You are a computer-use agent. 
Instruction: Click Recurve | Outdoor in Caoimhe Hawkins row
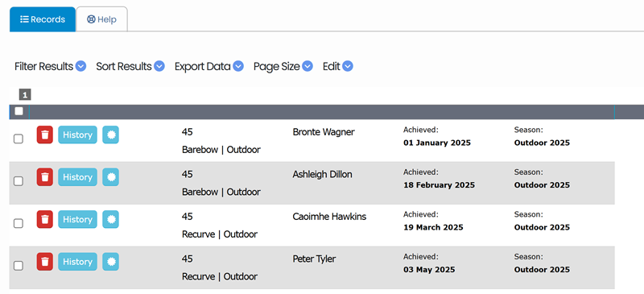(x=220, y=234)
